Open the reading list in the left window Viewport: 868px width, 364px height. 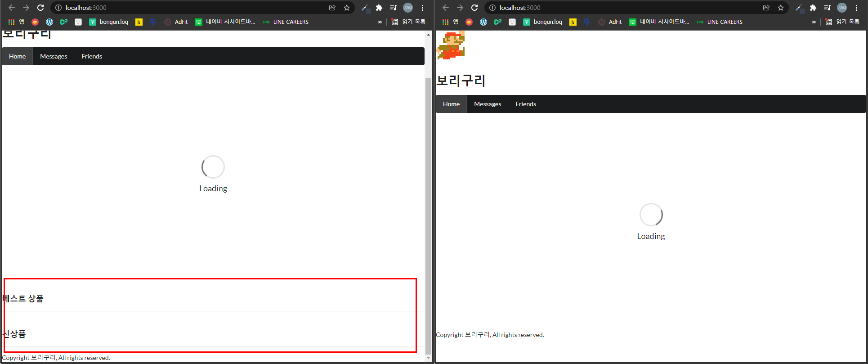tap(408, 22)
